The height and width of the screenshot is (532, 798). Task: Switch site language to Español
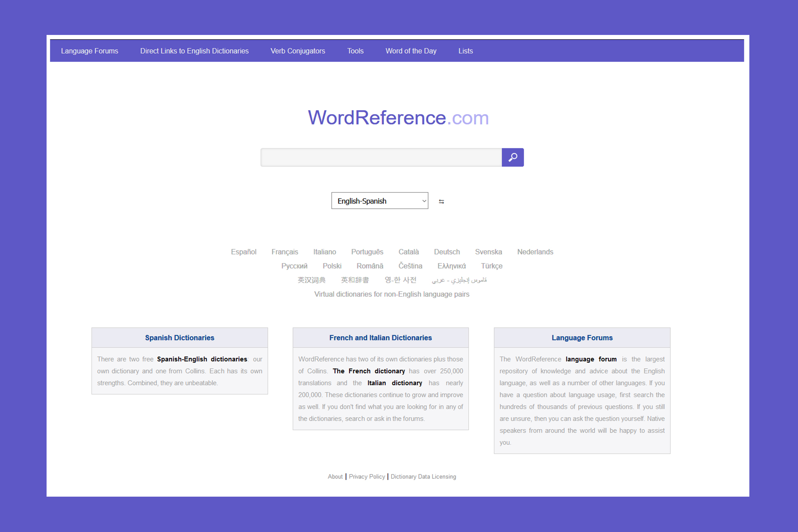click(244, 252)
